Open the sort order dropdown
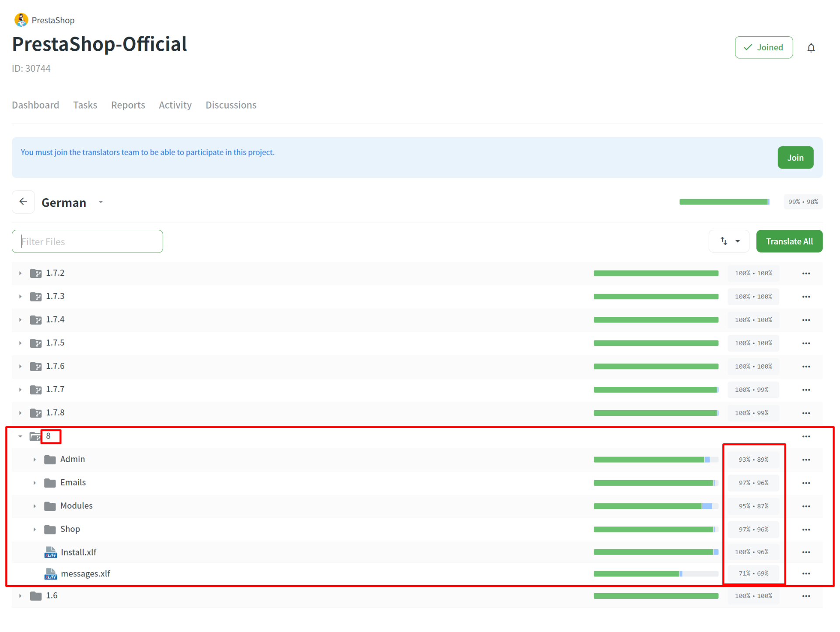This screenshot has width=840, height=632. click(x=729, y=241)
